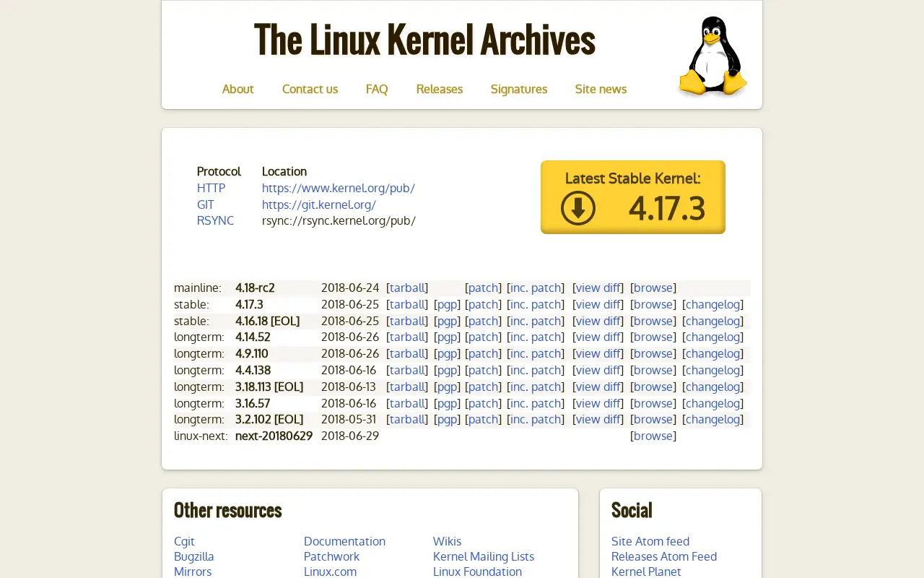Click the download arrow icon on the yellow banner
This screenshot has width=924, height=578.
click(x=578, y=208)
